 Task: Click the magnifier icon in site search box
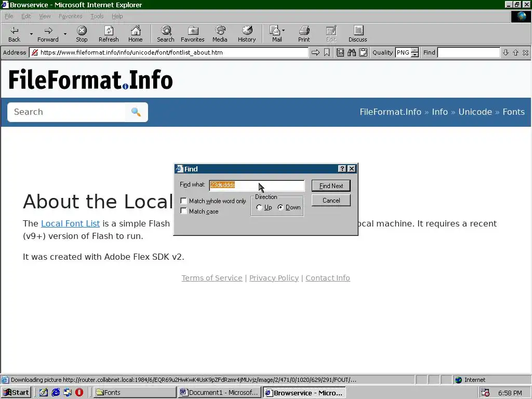tap(136, 112)
